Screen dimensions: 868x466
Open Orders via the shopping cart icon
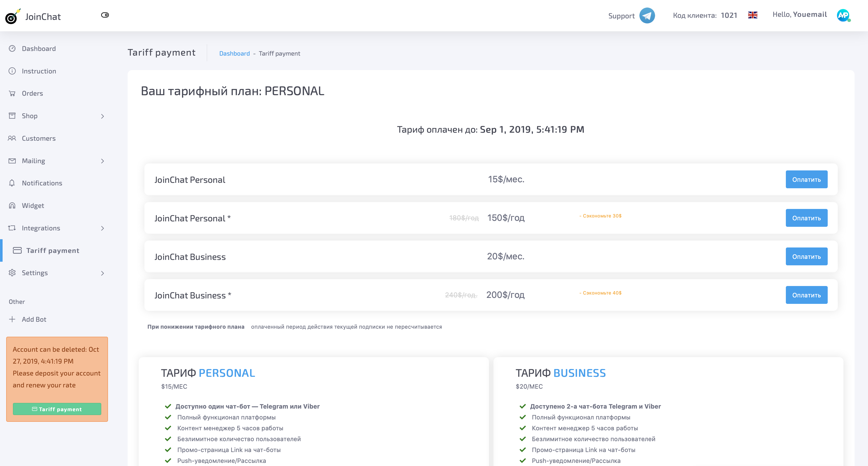tap(12, 93)
